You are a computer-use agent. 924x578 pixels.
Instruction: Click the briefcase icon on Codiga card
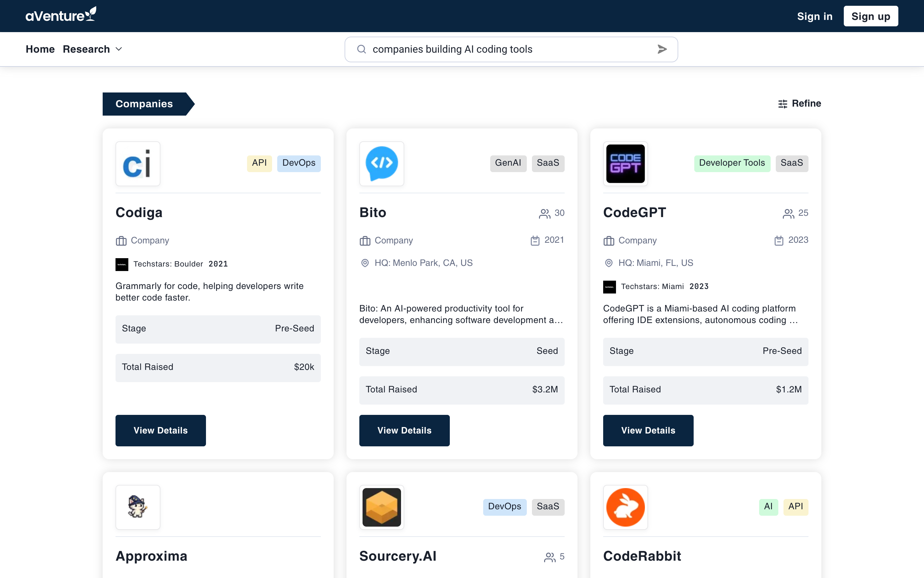click(x=121, y=241)
